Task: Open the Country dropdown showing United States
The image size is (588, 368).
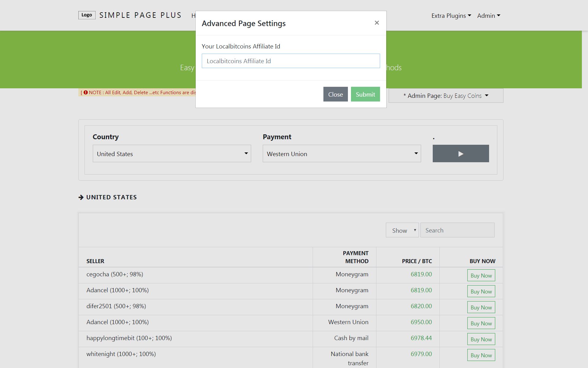Action: (172, 154)
